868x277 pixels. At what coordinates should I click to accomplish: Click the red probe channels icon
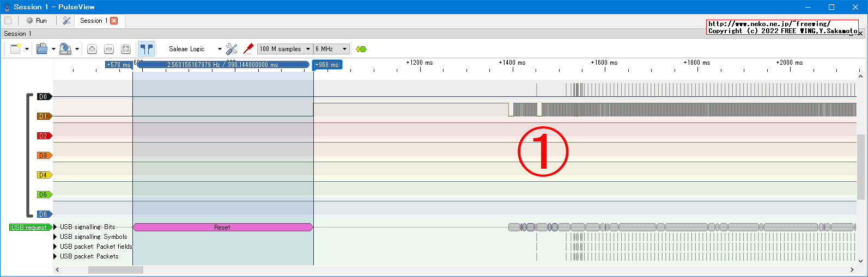pos(248,49)
